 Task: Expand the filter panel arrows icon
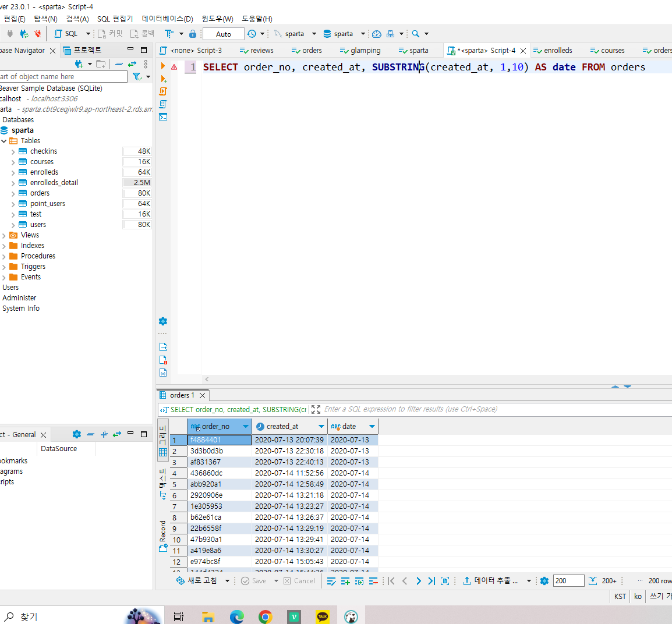click(316, 409)
